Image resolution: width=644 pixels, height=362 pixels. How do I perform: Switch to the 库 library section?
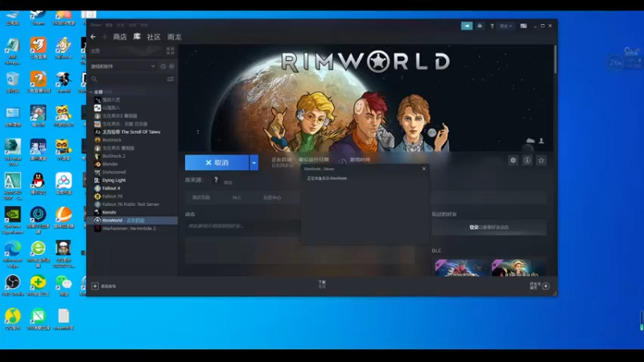tap(137, 36)
